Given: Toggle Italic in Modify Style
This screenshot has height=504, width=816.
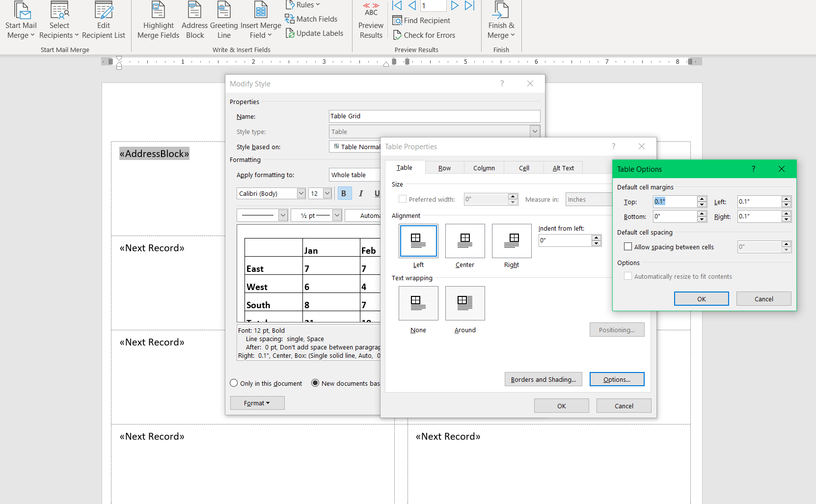Looking at the screenshot, I should point(361,193).
